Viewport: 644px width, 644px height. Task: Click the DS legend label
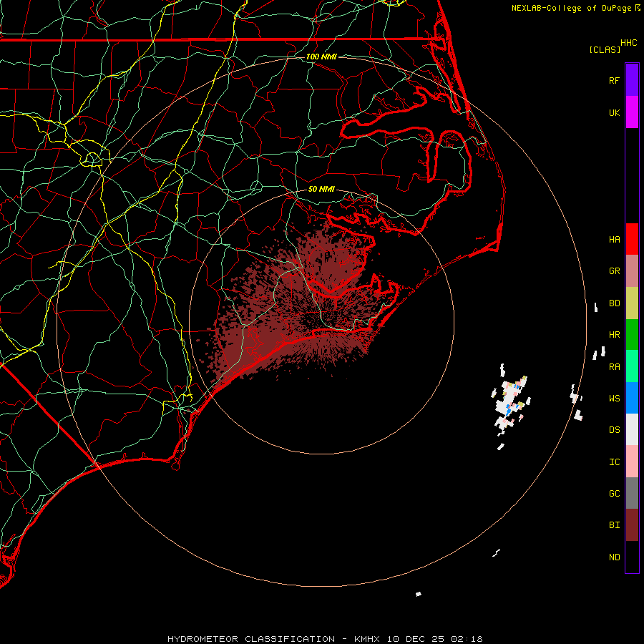click(x=614, y=429)
